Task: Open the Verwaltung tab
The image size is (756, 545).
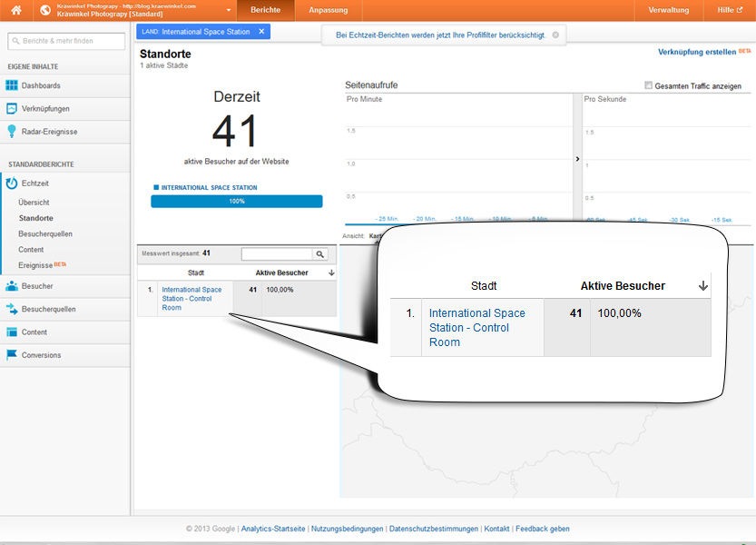Action: [x=668, y=10]
